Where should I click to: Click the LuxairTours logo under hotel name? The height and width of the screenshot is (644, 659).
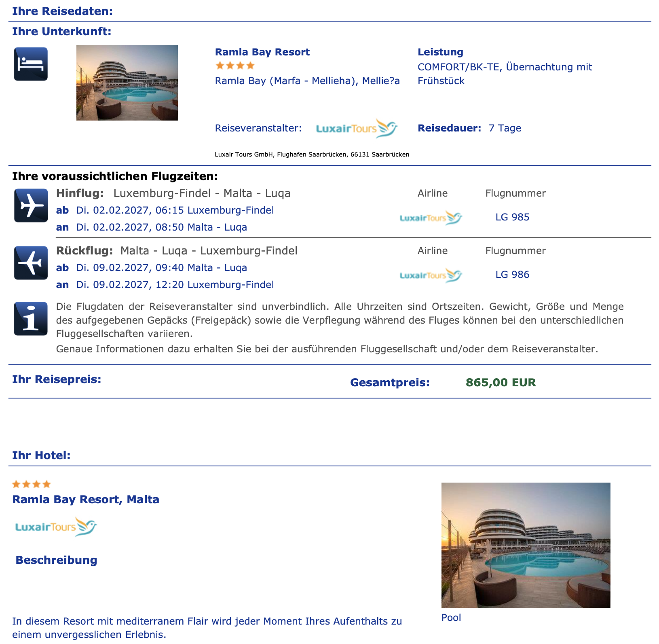point(56,526)
